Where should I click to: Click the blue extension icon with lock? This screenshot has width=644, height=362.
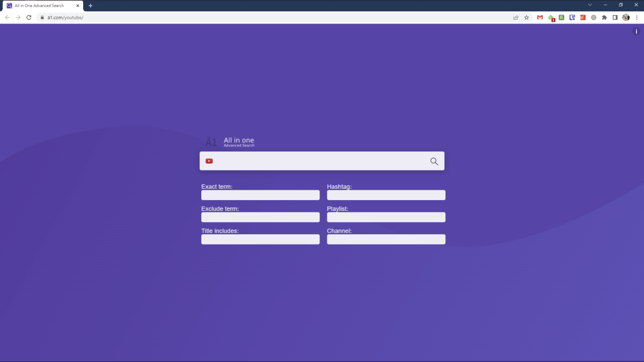(572, 17)
